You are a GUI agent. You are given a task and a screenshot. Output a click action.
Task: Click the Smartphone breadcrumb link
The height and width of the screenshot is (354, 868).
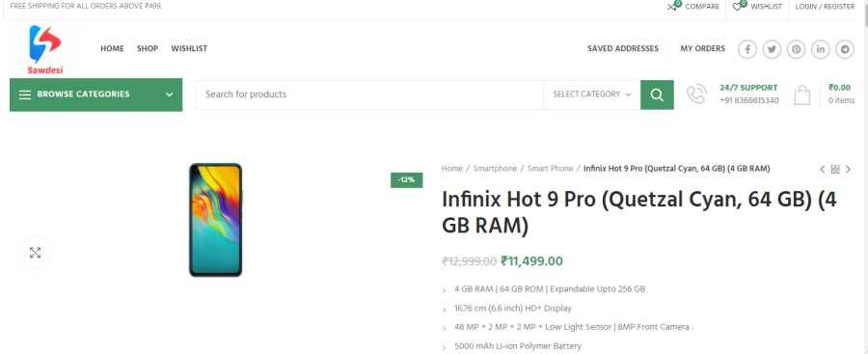pos(495,169)
